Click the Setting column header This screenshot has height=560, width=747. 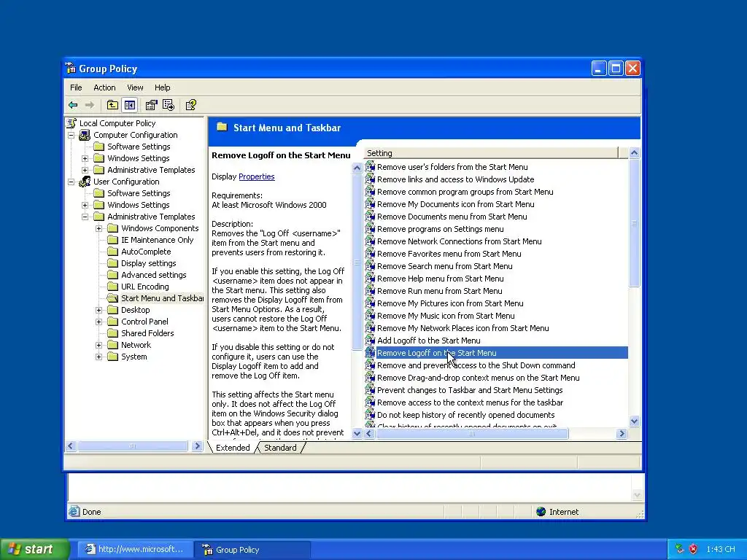(x=491, y=153)
